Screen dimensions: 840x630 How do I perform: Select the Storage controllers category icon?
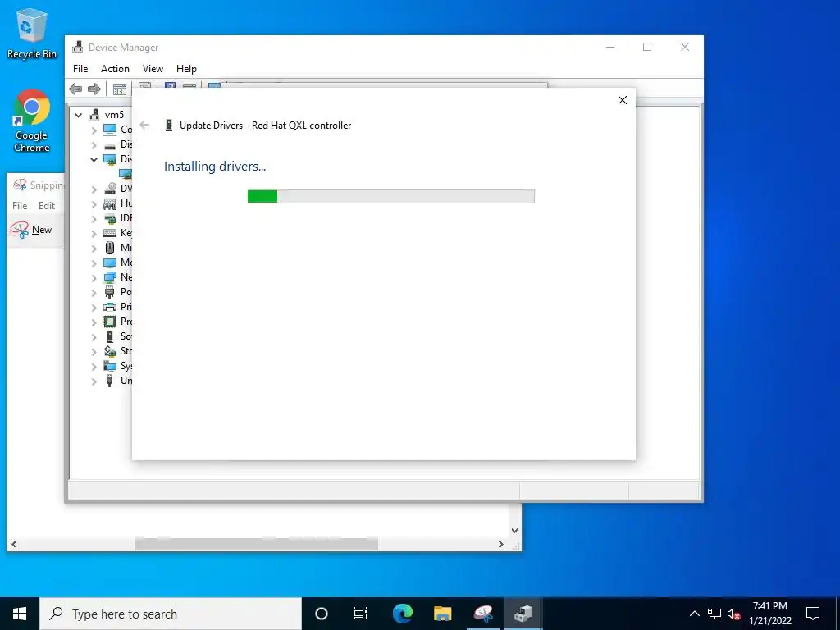pyautogui.click(x=110, y=351)
